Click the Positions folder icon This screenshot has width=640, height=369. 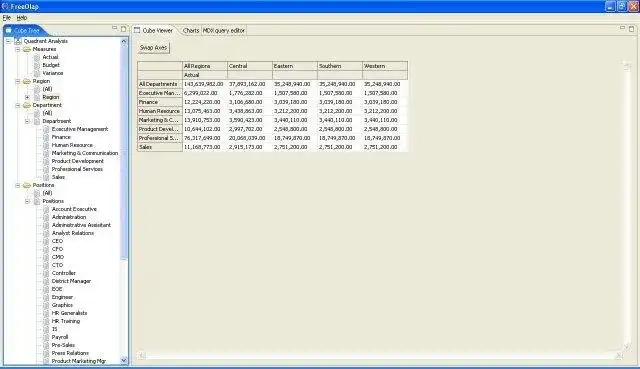27,185
